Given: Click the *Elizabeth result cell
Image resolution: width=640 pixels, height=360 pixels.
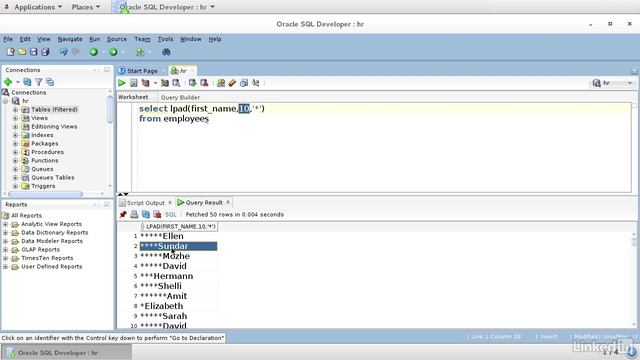Looking at the screenshot, I should [178, 306].
